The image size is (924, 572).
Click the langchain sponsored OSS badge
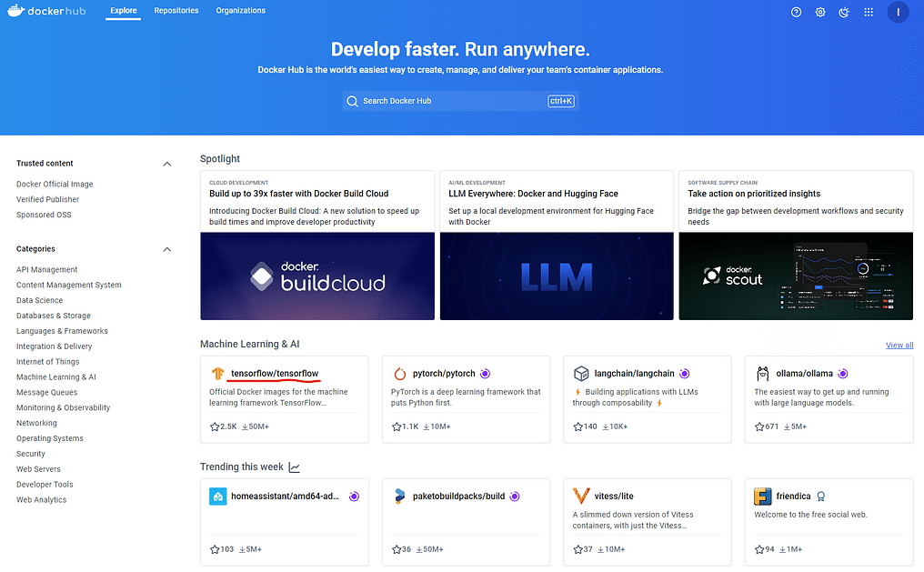coord(684,374)
